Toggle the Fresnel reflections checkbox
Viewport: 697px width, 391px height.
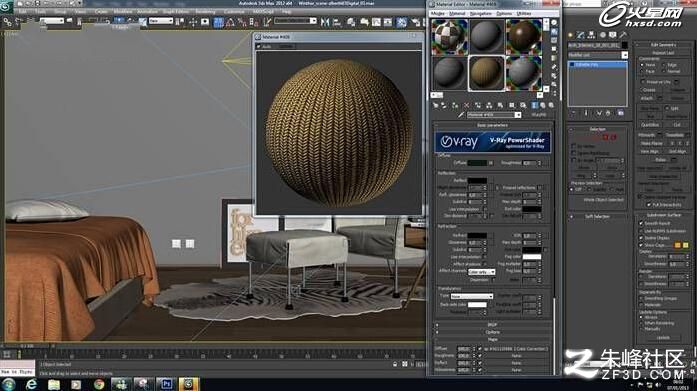pos(539,188)
